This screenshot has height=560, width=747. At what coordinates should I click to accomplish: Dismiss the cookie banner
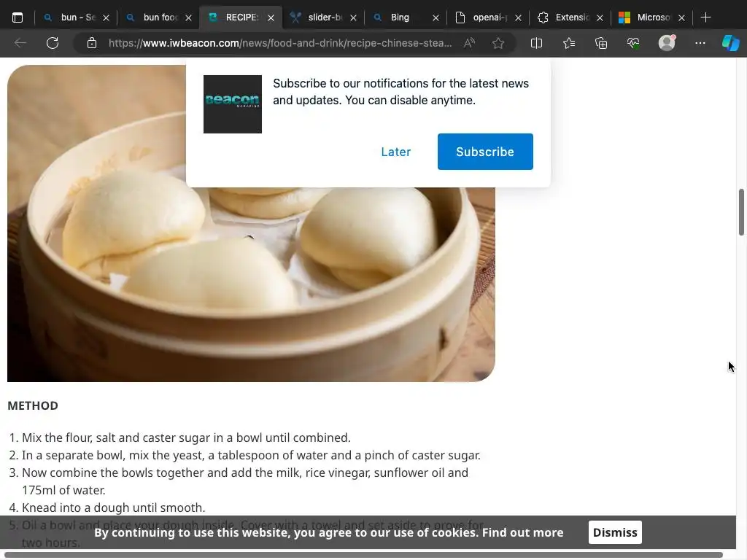[615, 532]
